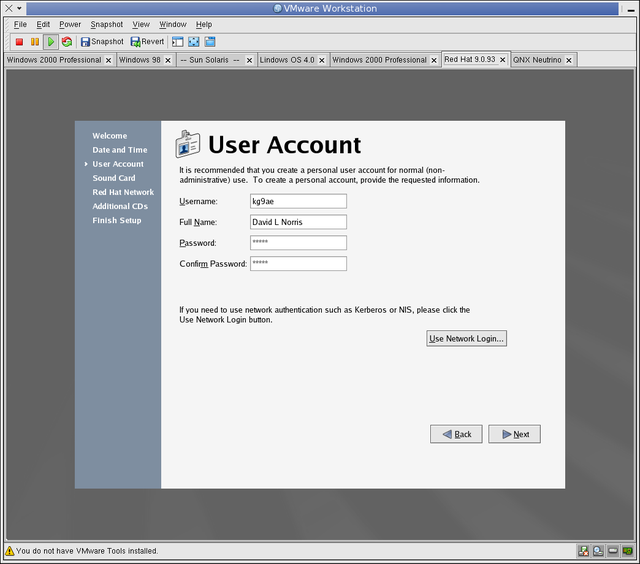Viewport: 640px width, 564px height.
Task: Select Date and Time in sidebar
Action: (120, 150)
